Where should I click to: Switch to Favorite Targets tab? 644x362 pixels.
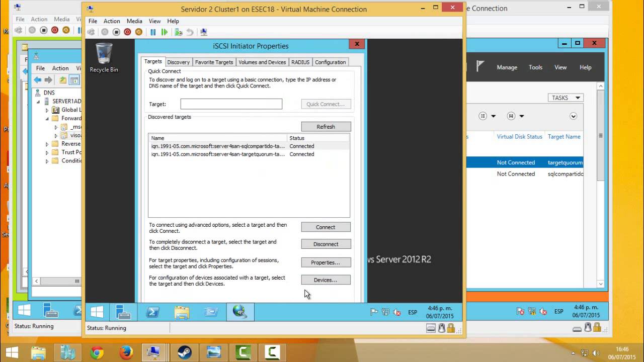214,62
